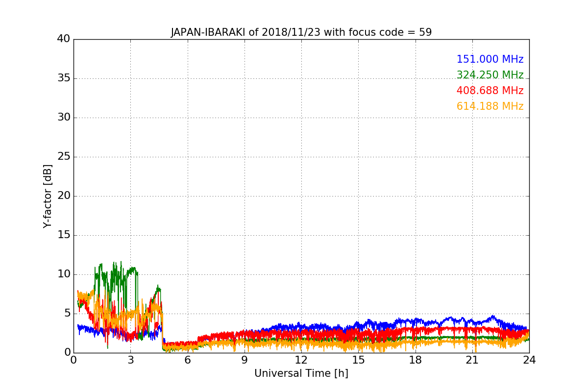The image size is (588, 392).
Task: Click the x-axis tick label 18
Action: point(416,360)
